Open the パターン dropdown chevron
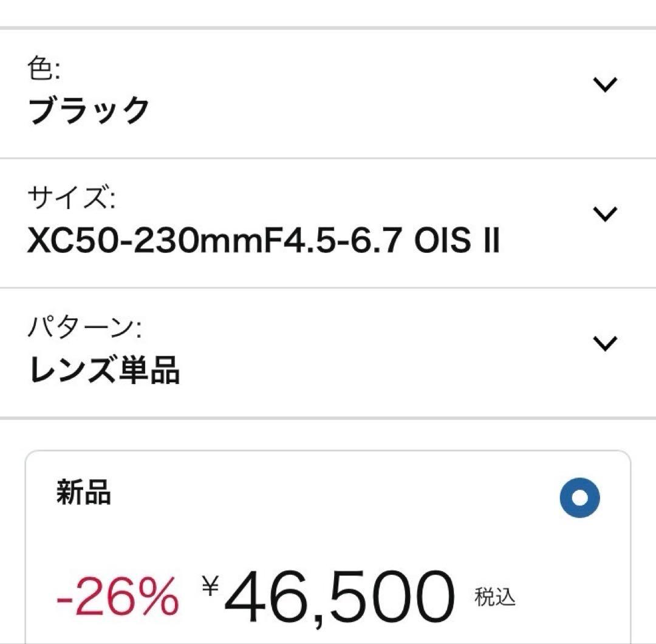 click(x=604, y=343)
